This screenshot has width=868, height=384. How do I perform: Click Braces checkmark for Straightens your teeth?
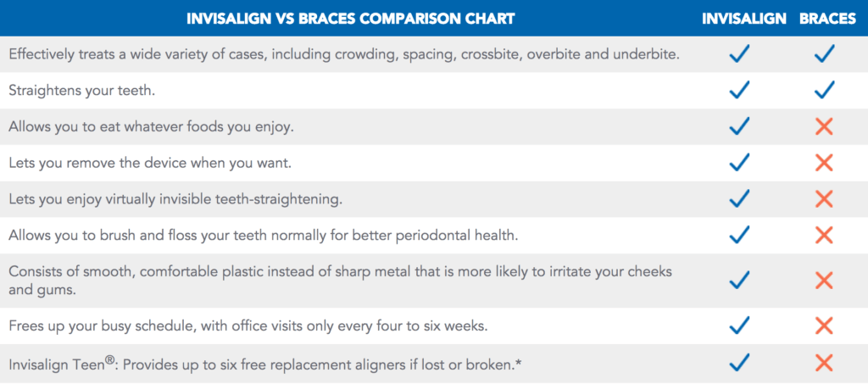click(824, 90)
